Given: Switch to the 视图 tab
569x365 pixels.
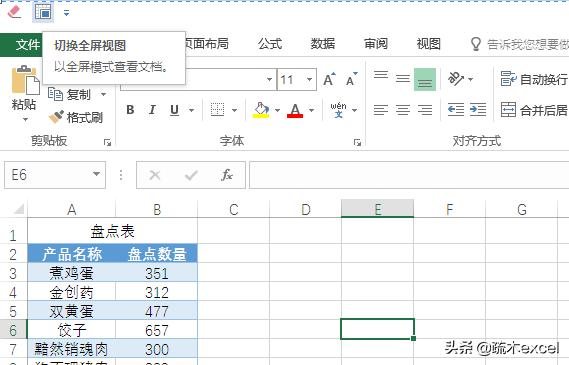Looking at the screenshot, I should click(x=429, y=44).
